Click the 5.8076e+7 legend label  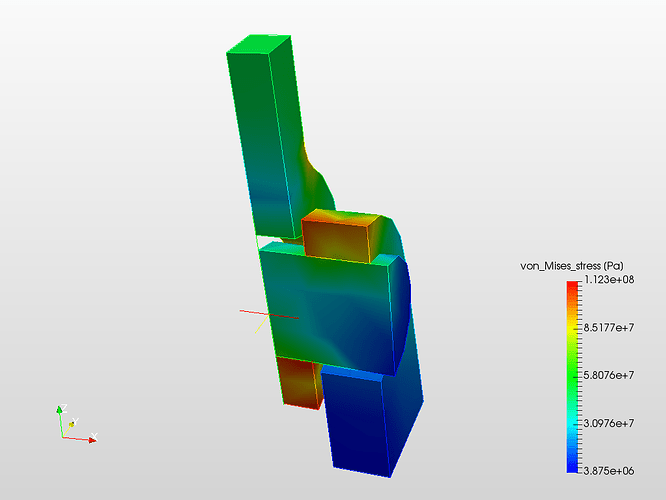coord(609,375)
